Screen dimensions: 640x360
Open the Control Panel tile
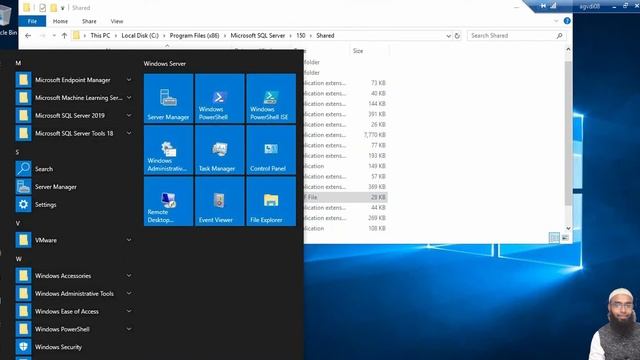271,150
